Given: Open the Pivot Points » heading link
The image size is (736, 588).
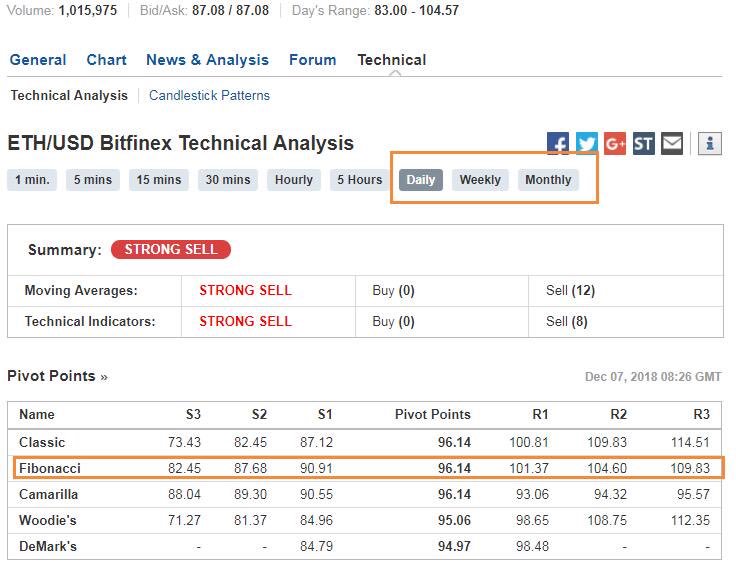Looking at the screenshot, I should coord(57,376).
